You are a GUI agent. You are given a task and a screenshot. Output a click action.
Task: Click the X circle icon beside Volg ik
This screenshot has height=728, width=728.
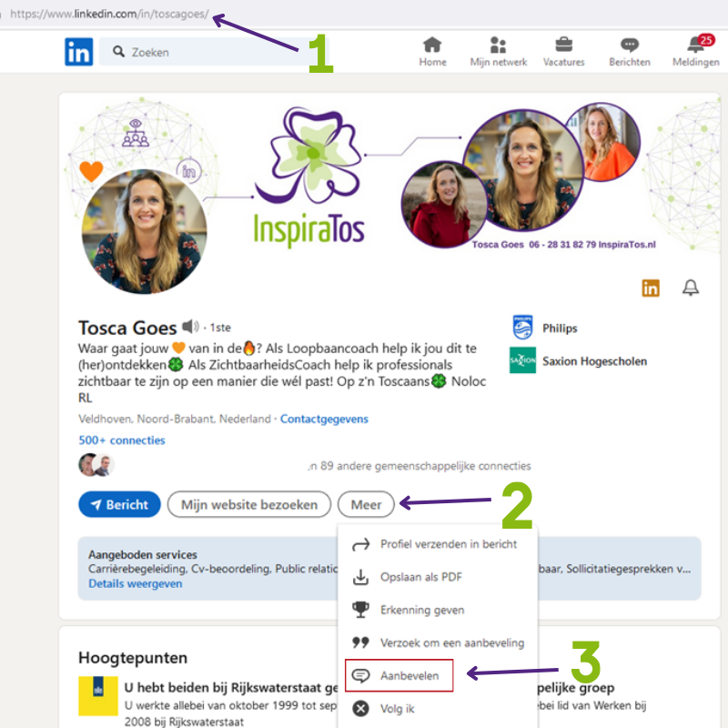(360, 709)
